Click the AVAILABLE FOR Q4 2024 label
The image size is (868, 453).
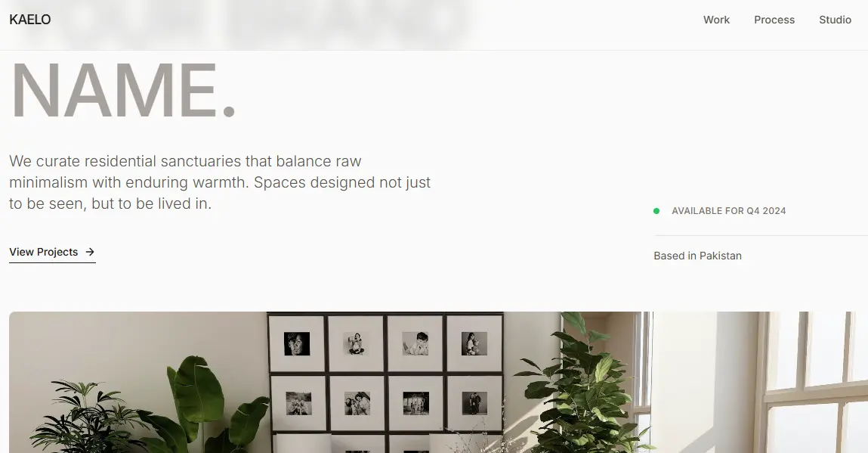728,211
